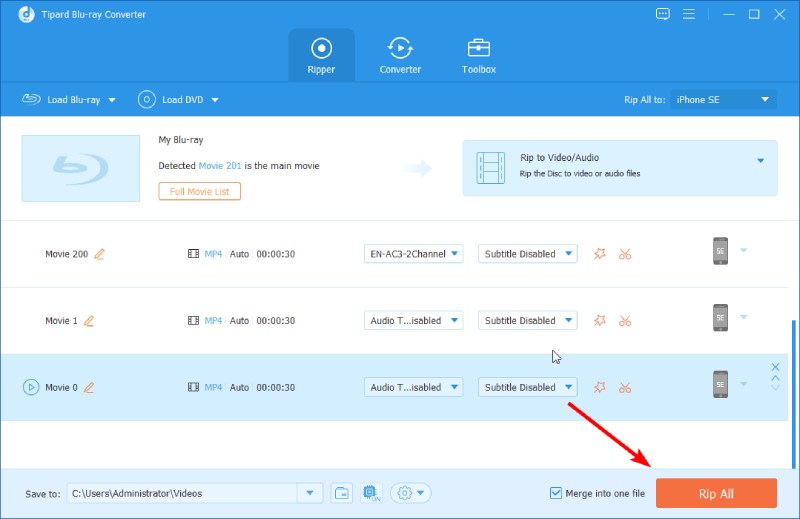
Task: Expand output format arrow for Movie 200
Action: pos(743,250)
